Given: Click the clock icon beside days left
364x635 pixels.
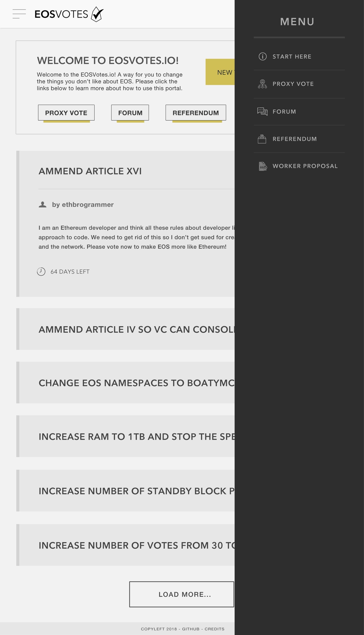Looking at the screenshot, I should point(41,271).
